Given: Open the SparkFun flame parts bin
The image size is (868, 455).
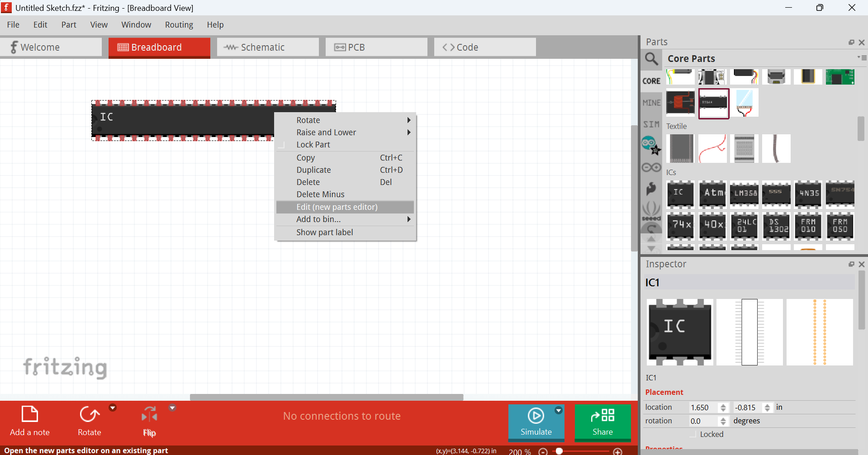Looking at the screenshot, I should [x=651, y=188].
